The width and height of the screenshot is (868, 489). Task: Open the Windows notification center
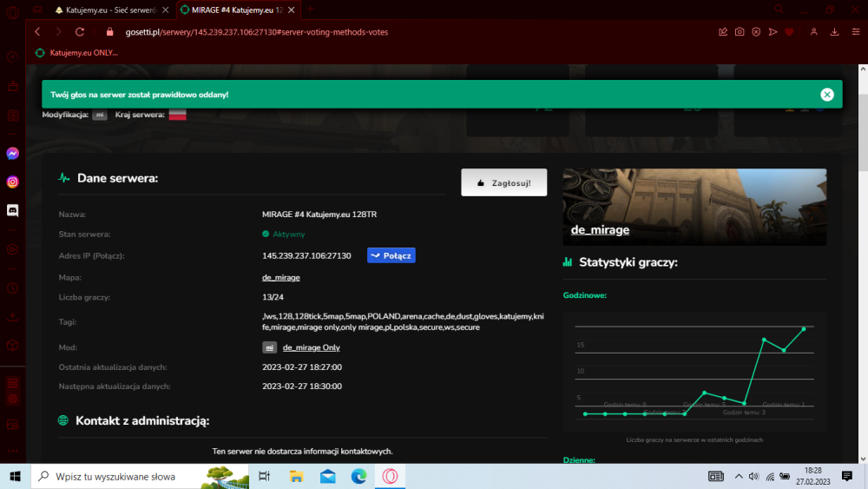(x=847, y=476)
